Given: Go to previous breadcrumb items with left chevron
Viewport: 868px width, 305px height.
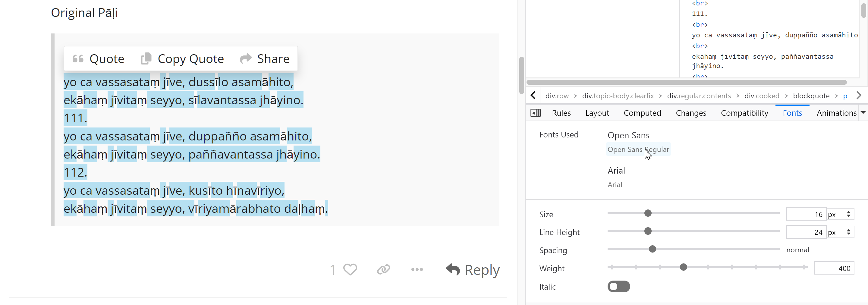Looking at the screenshot, I should (x=533, y=96).
